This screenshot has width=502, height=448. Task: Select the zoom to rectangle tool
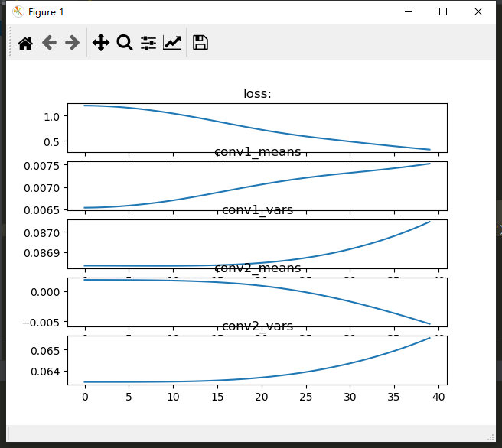125,43
